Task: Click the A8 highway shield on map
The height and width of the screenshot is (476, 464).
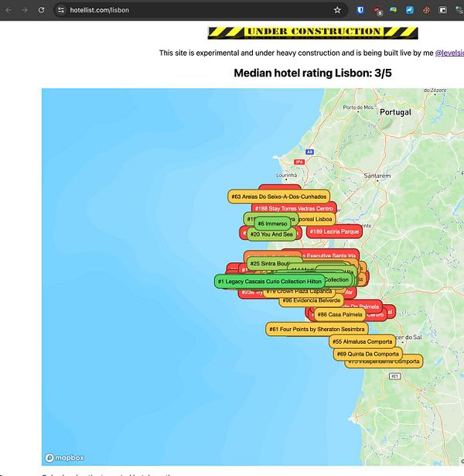Action: tap(309, 152)
